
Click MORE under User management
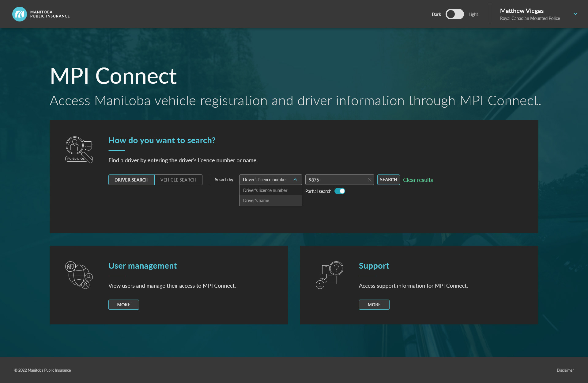tap(123, 304)
